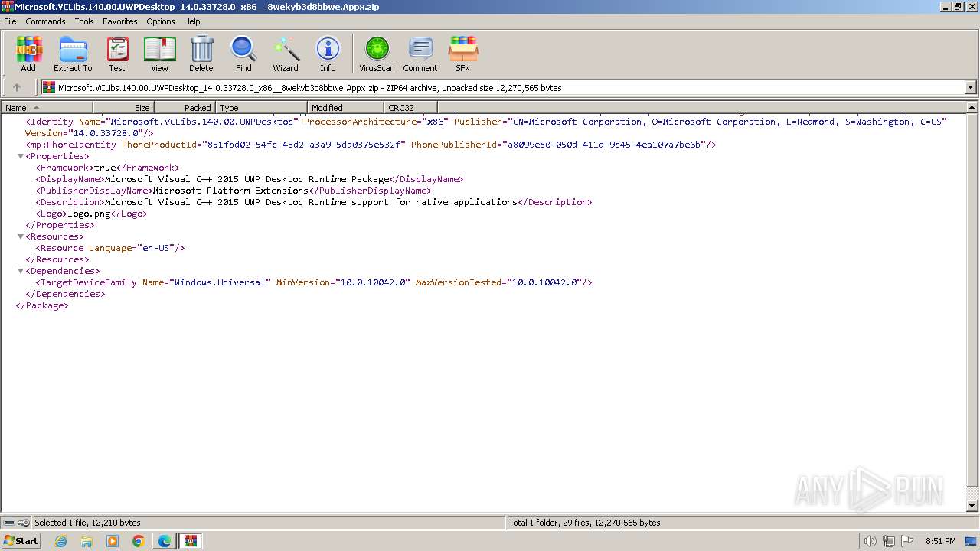Open the Options menu
Screen dimensions: 980x551
161,21
